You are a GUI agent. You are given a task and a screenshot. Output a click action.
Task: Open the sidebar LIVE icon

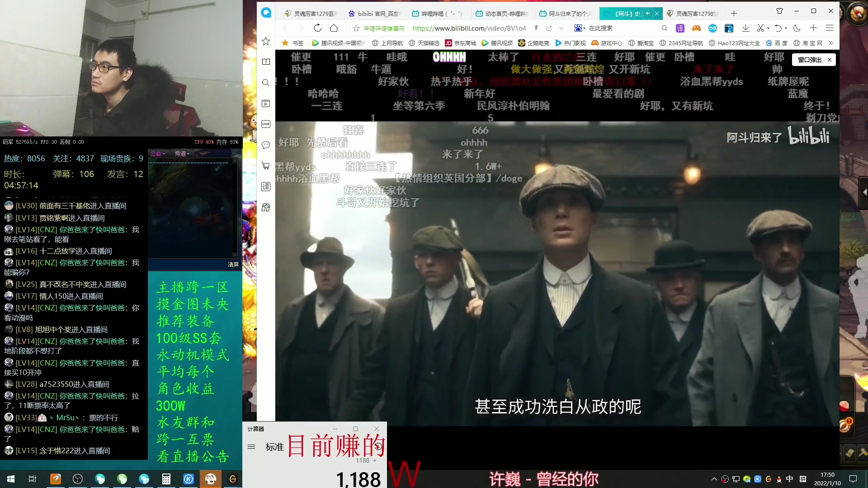[x=266, y=124]
